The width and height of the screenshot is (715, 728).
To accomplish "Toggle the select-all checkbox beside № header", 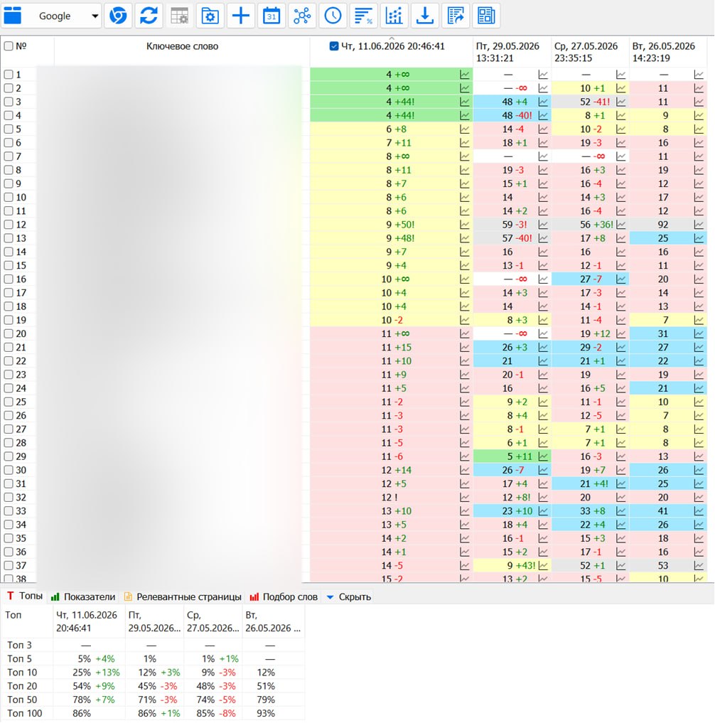I will coord(9,46).
